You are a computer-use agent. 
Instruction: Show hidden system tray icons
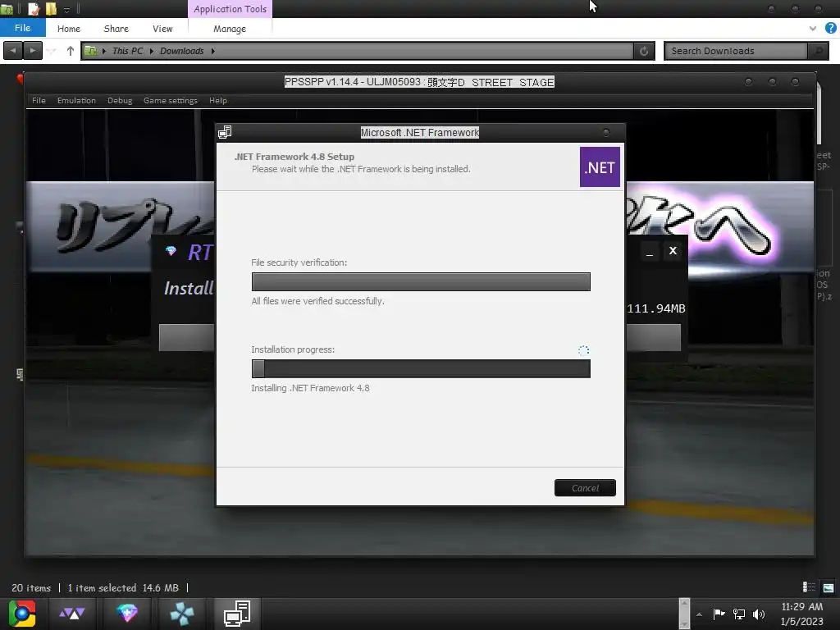coord(699,614)
